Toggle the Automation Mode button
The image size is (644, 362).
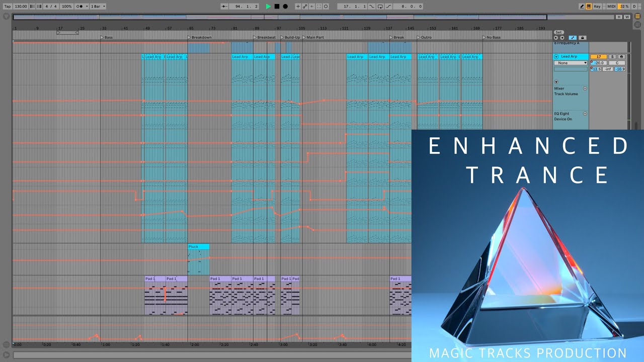tap(573, 38)
